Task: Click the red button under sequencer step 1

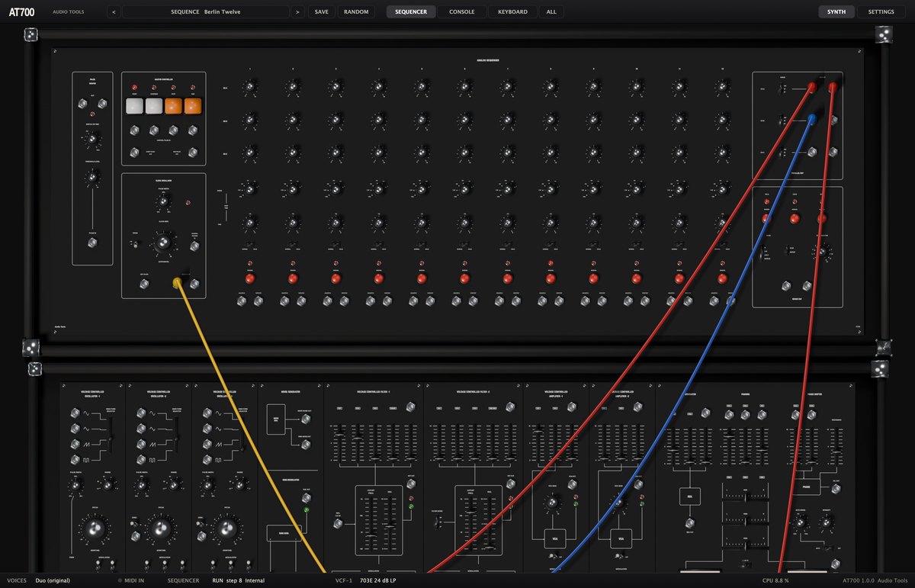Action: 249,278
